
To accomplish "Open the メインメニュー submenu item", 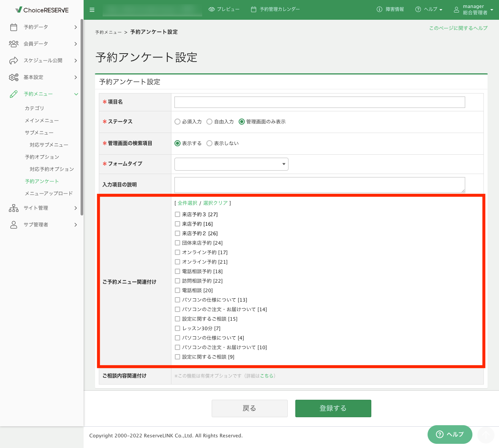I will tap(42, 120).
